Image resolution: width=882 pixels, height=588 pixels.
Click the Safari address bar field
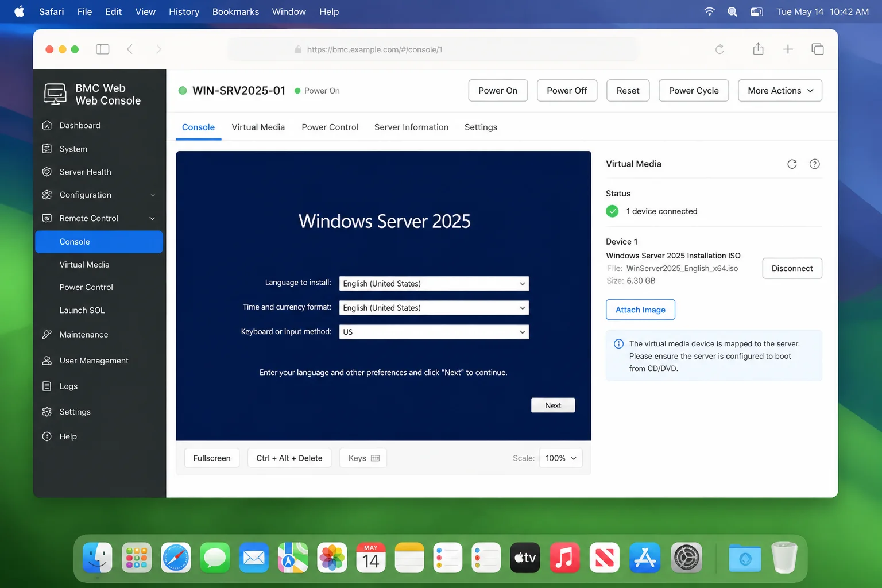click(432, 49)
